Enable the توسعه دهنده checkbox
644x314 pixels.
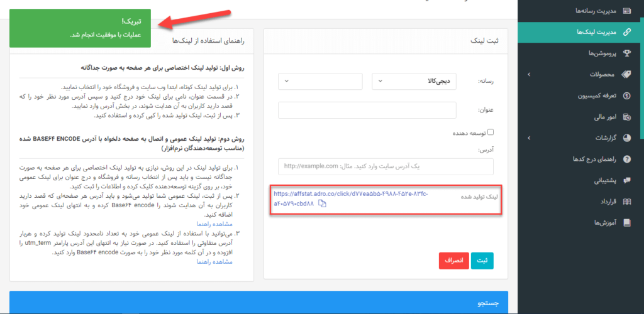click(491, 132)
